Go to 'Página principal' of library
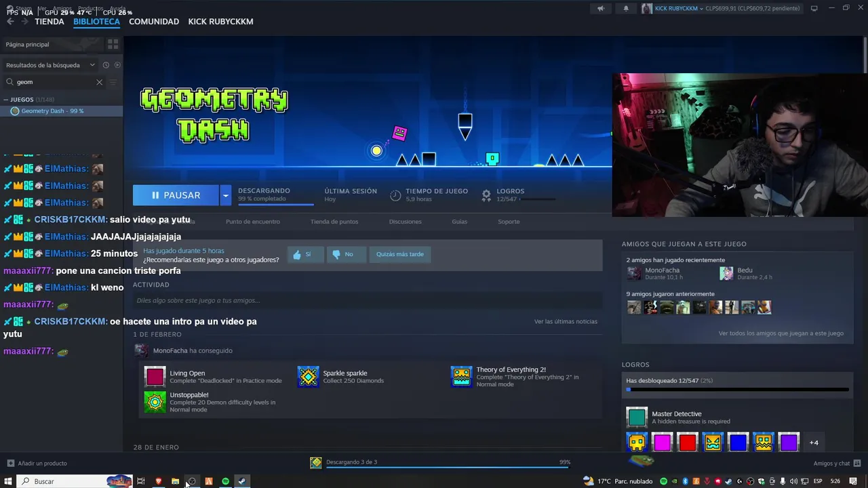Screen dimensions: 868x488 click(x=52, y=44)
